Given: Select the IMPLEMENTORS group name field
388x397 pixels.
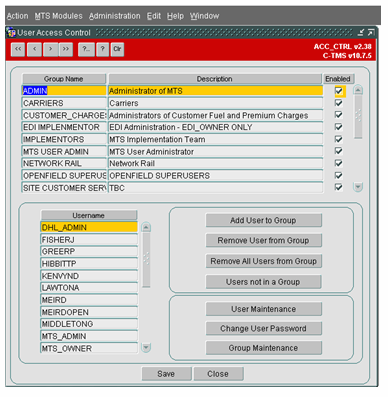Looking at the screenshot, I should point(64,139).
